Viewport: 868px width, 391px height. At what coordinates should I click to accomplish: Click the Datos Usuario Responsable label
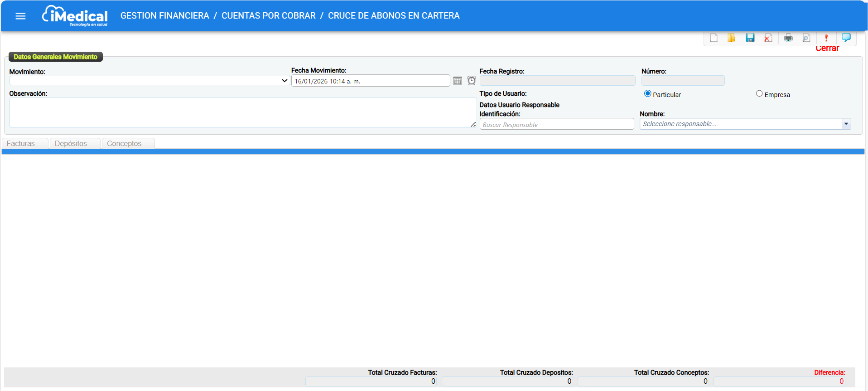tap(519, 105)
